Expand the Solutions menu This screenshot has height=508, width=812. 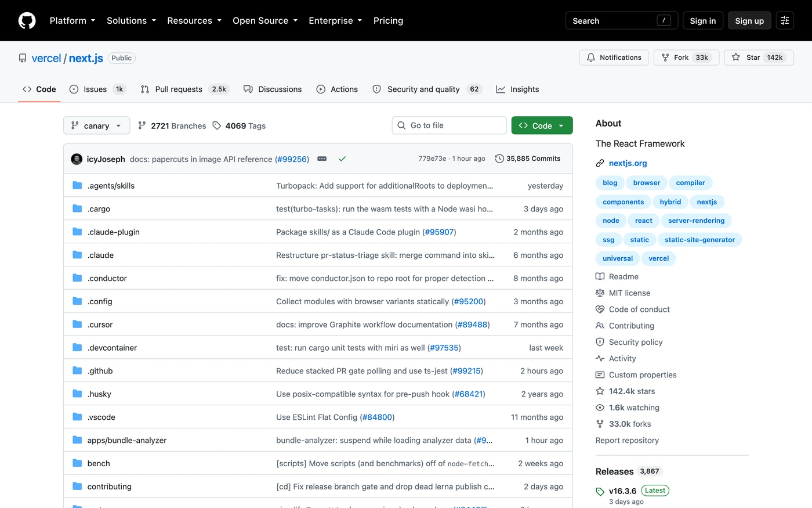(132, 20)
